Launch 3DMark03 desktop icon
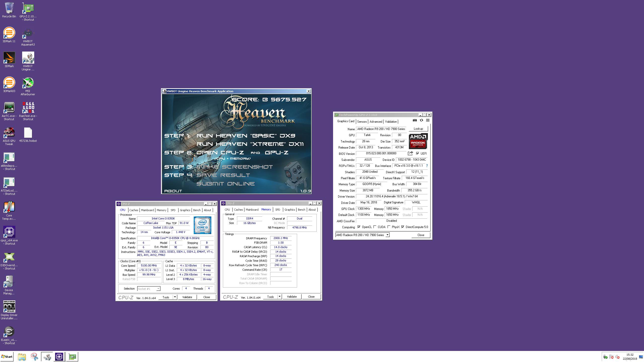644x362 pixels. point(9,85)
